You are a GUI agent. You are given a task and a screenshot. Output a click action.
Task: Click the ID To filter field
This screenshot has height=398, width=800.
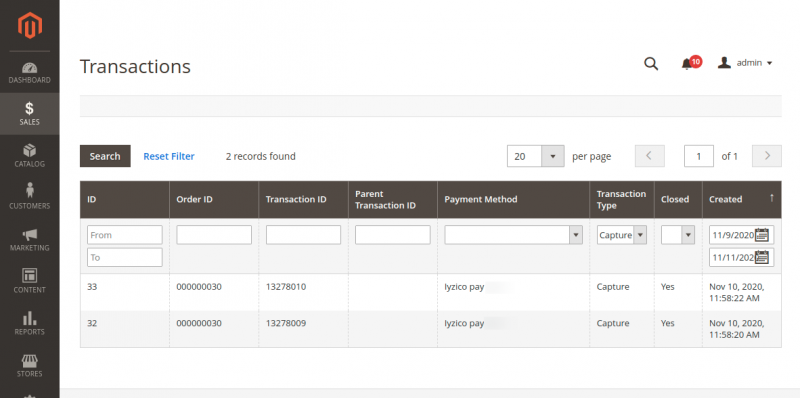coord(124,257)
